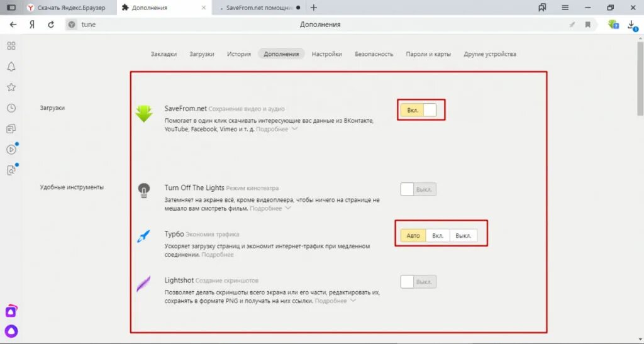This screenshot has height=344, width=644.
Task: Open the document search icon in the sidebar
Action: coord(11,170)
